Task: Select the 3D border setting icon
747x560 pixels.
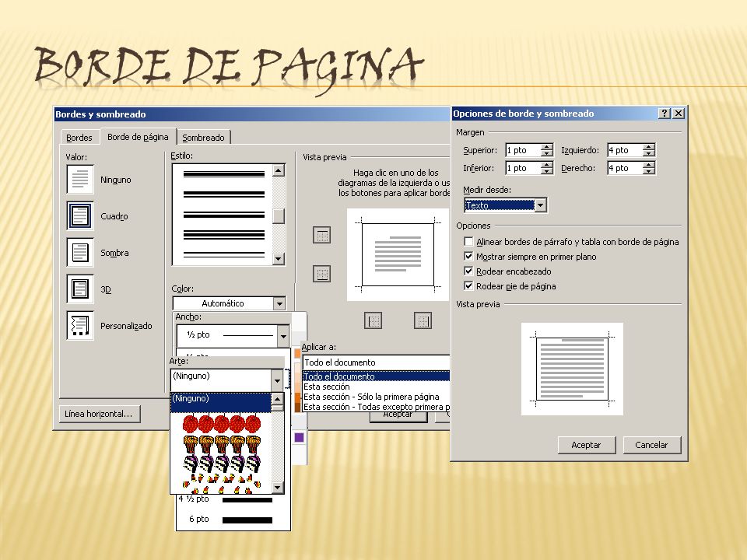Action: coord(79,289)
